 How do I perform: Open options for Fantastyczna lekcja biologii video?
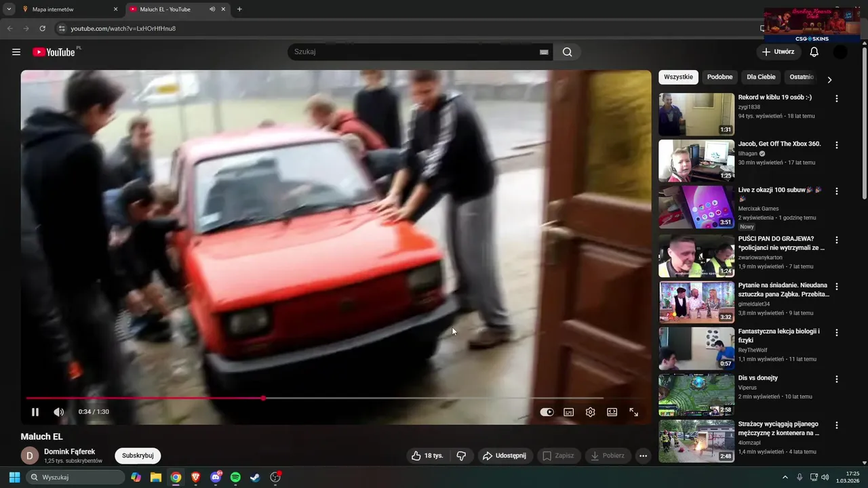[836, 333]
